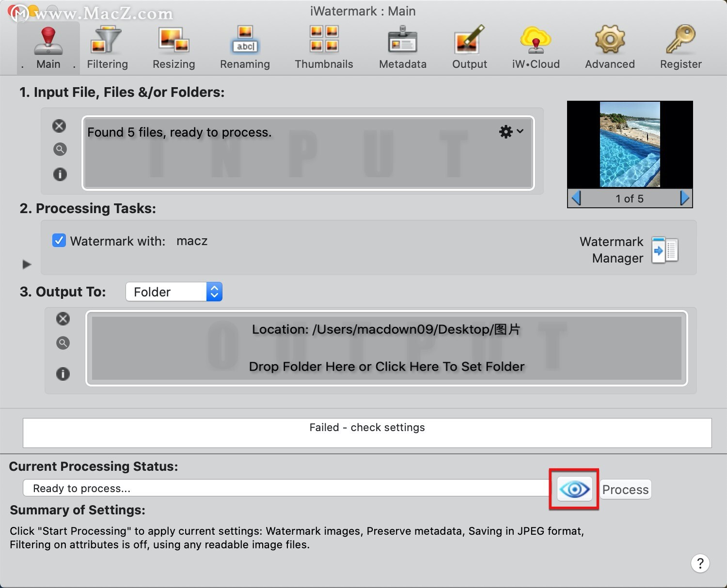Click the "1 of 5" counter text
Image resolution: width=727 pixels, height=588 pixels.
(630, 199)
